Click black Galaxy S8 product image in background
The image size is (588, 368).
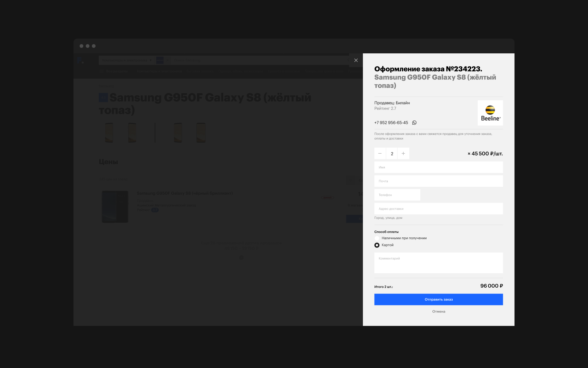(115, 207)
